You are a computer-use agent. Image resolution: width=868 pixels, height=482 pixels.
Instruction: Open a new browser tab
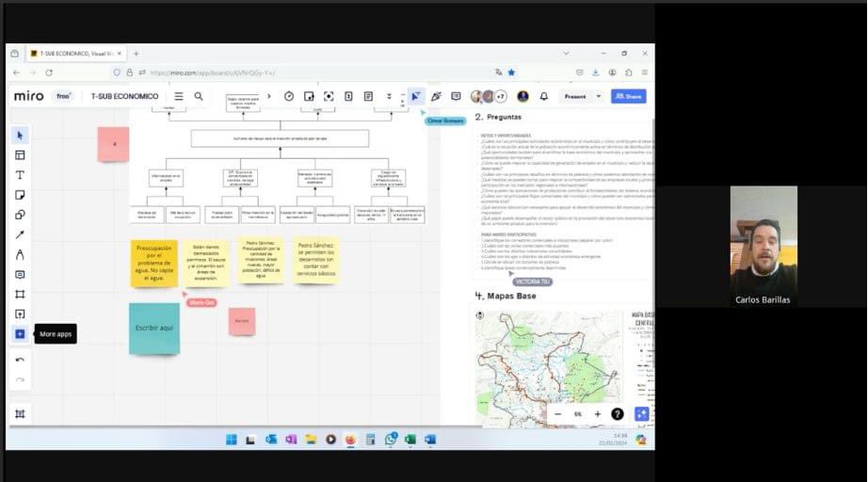coord(137,54)
